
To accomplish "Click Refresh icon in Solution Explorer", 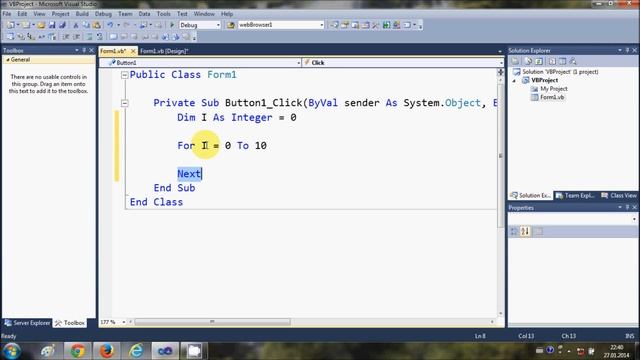I will 539,61.
